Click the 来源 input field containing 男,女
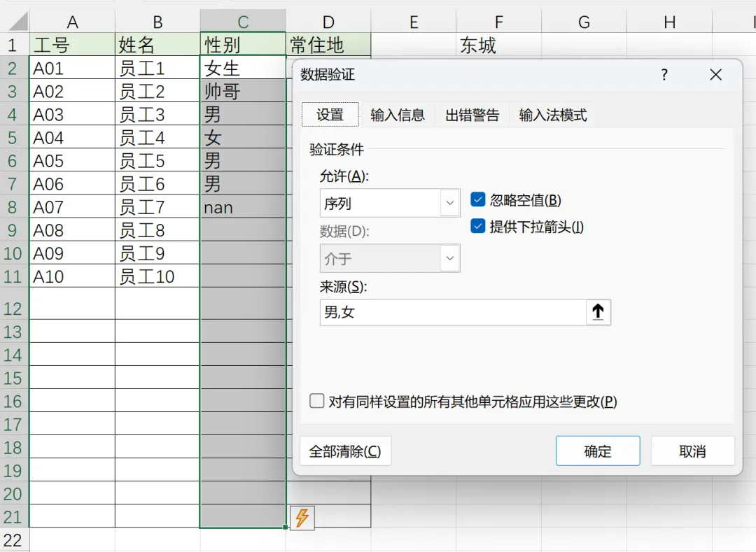The height and width of the screenshot is (552, 756). click(x=453, y=312)
